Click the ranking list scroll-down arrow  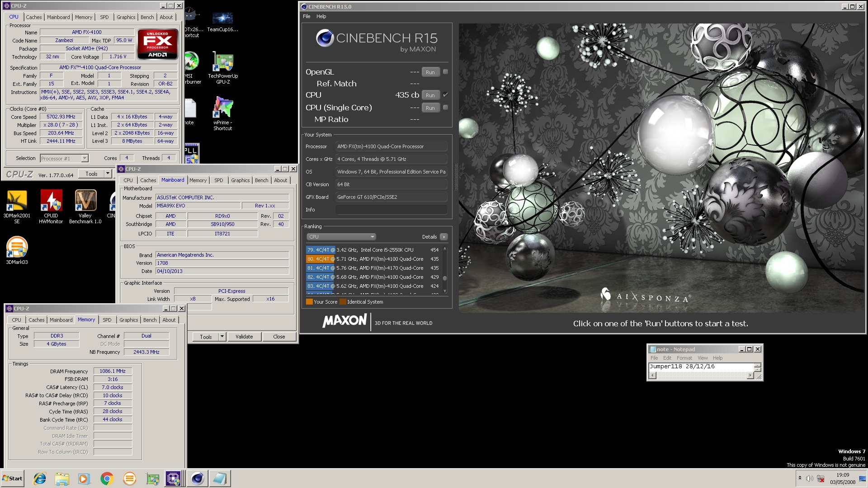(445, 291)
